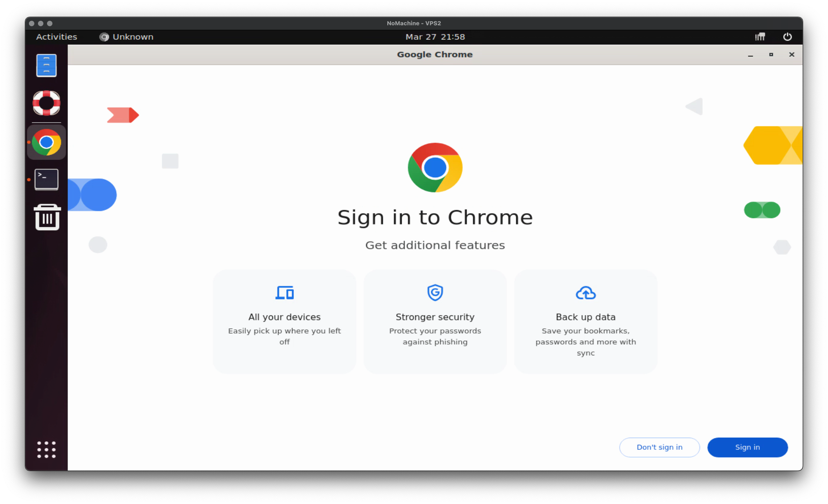828x504 pixels.
Task: Open the Unknown app menu
Action: click(127, 37)
